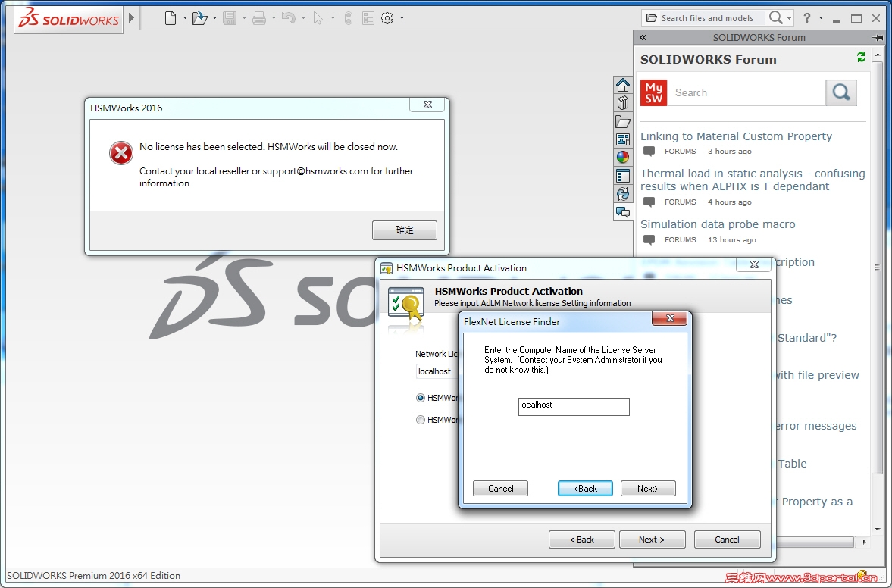This screenshot has height=588, width=892.
Task: Open the File Explorer tab
Action: click(623, 121)
